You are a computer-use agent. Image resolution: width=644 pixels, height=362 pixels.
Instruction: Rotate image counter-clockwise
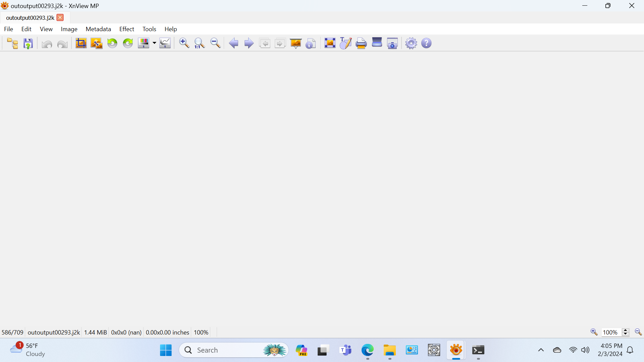(x=112, y=43)
